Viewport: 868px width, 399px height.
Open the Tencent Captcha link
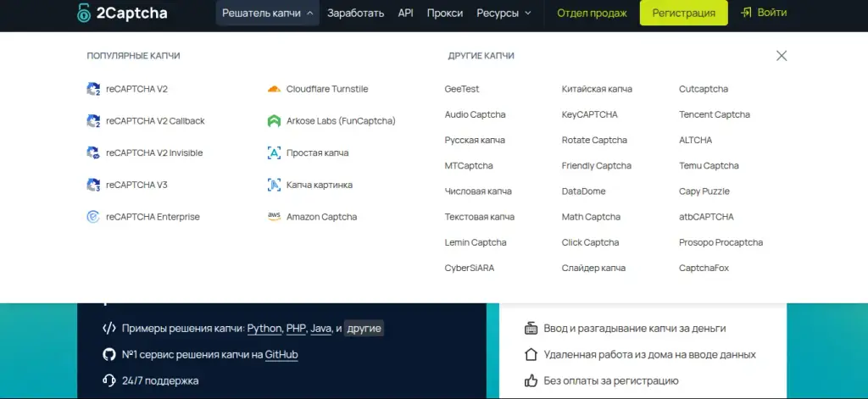715,114
